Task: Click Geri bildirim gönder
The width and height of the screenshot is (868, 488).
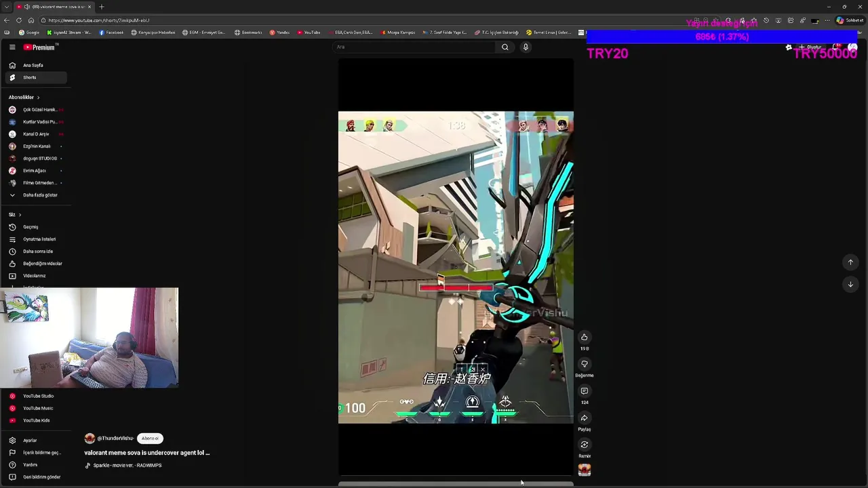Action: pyautogui.click(x=36, y=477)
